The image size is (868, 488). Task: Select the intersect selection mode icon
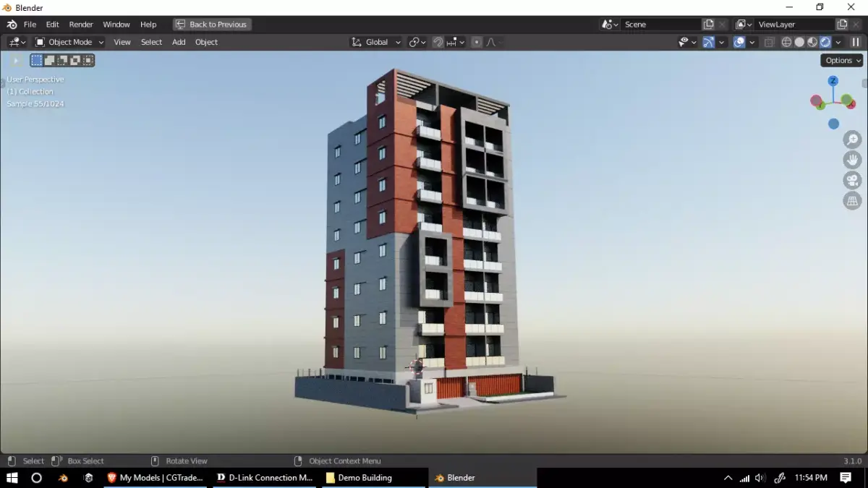click(88, 61)
